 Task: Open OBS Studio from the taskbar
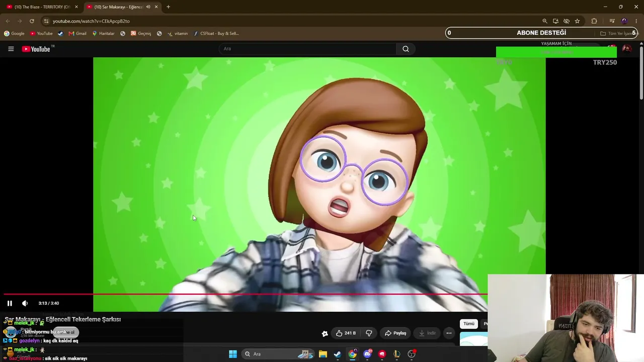(x=412, y=354)
